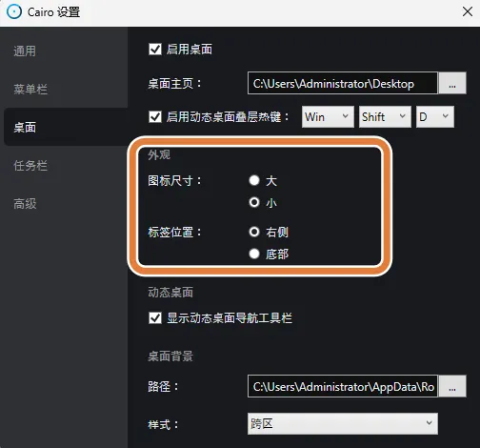Toggle 启用动态桌面叠层热键 checkbox

155,116
